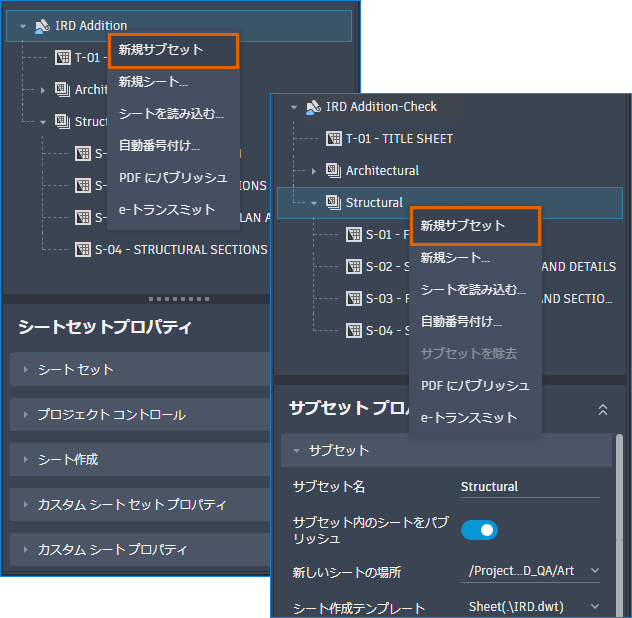Click the T-01 TITLE SHEET icon in right panel

pyautogui.click(x=334, y=139)
